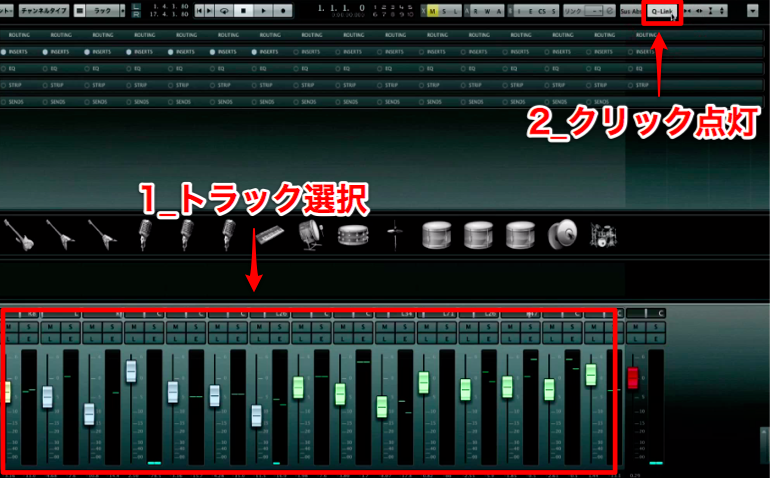770x478 pixels.
Task: Toggle the toolbar R read-automation button
Action: tap(475, 11)
